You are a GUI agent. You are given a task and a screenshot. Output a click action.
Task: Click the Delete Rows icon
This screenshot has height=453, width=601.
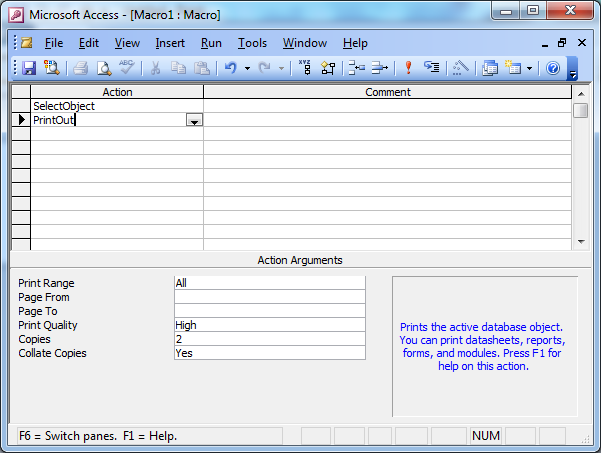point(380,68)
